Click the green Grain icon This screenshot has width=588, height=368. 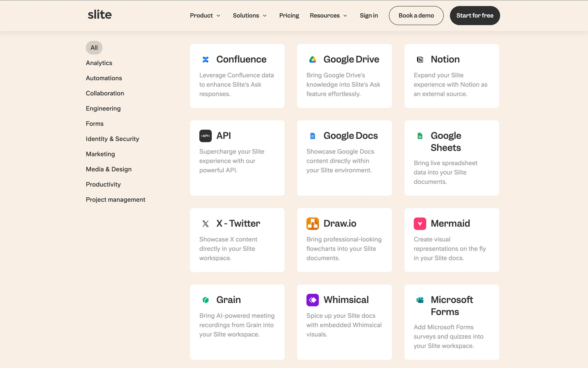coord(205,300)
